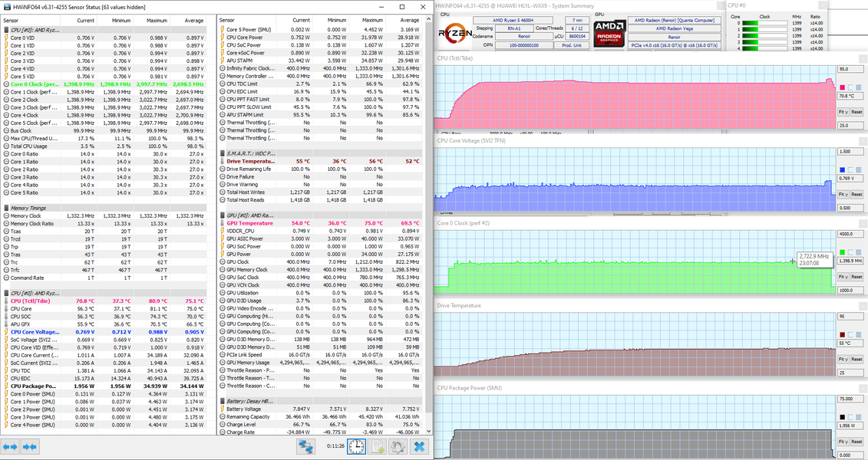Image resolution: width=868 pixels, height=460 pixels.
Task: Click the collapse columns inward-arrows icon
Action: (x=30, y=446)
